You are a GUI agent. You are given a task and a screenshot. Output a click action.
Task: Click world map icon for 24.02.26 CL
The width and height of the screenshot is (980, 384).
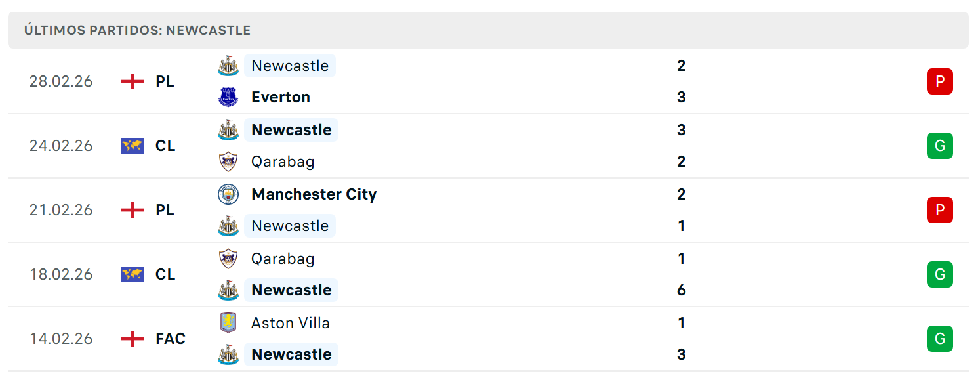pos(133,146)
